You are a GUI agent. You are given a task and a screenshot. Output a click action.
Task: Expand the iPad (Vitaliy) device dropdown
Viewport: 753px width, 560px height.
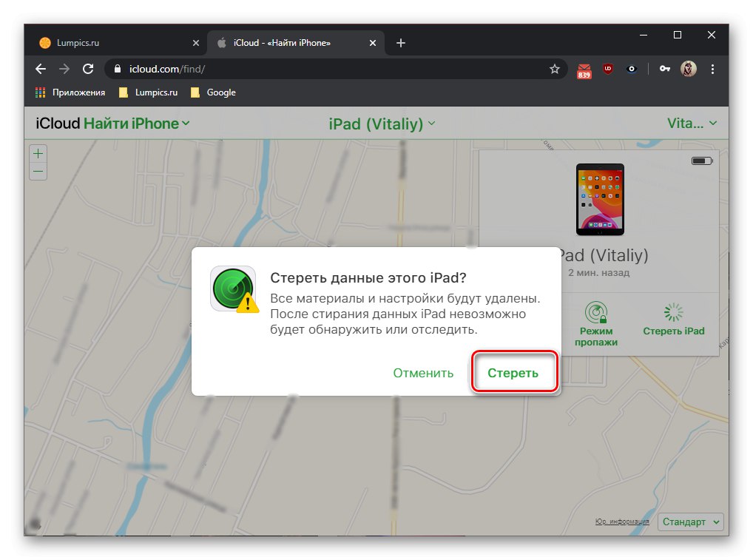coord(382,124)
